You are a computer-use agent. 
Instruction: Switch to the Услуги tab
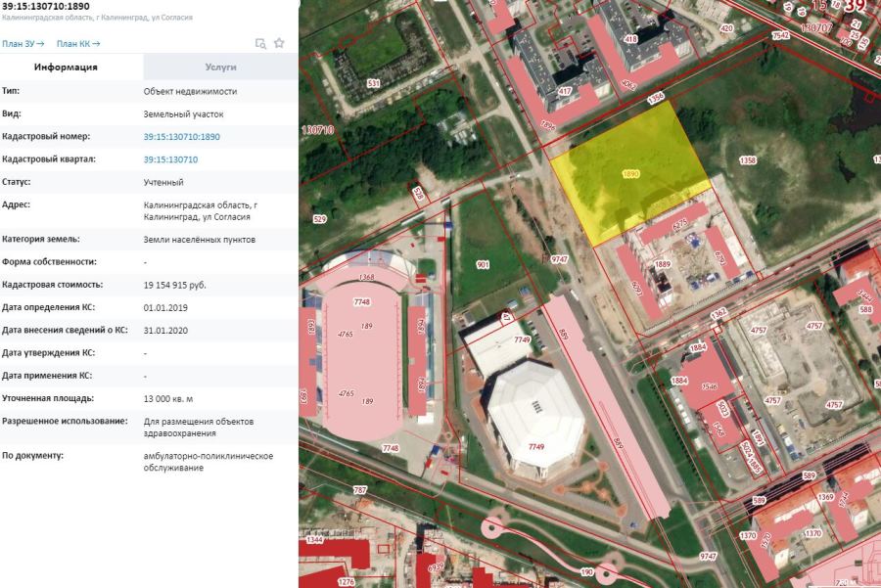(x=220, y=68)
